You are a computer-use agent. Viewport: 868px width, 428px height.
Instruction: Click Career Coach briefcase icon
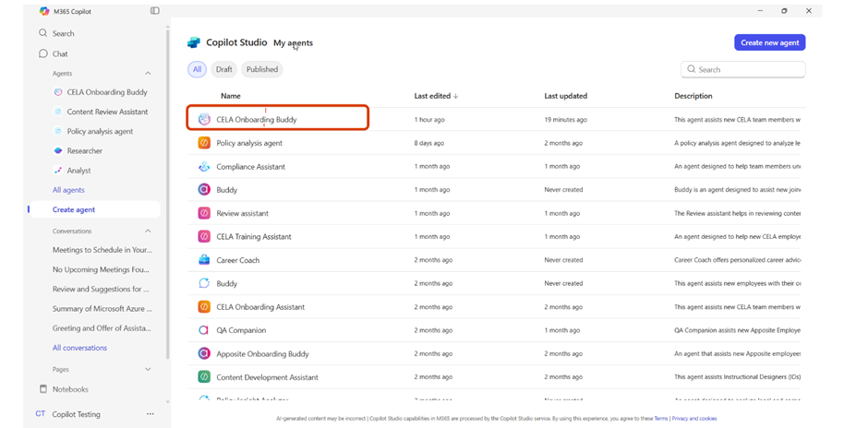204,260
